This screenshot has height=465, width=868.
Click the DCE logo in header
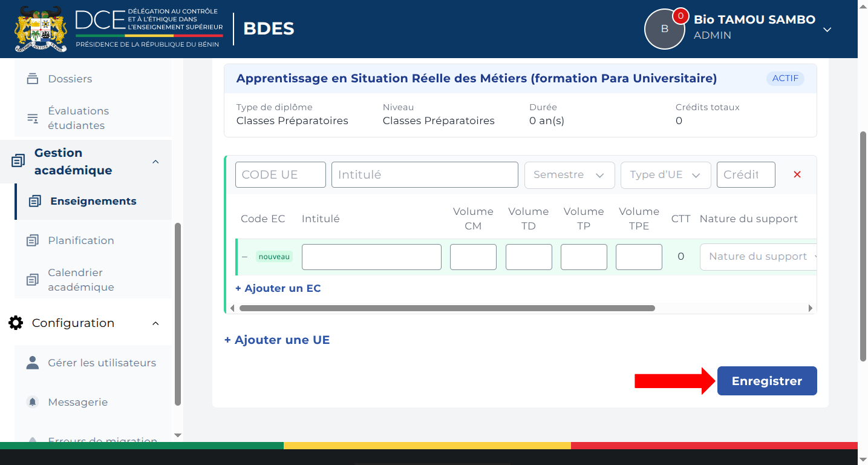tap(149, 28)
